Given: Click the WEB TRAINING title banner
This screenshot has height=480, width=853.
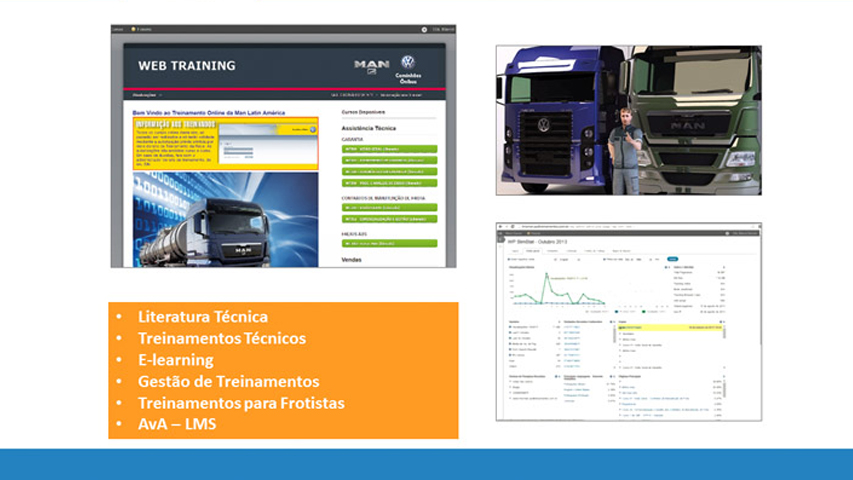Looking at the screenshot, I should click(187, 66).
